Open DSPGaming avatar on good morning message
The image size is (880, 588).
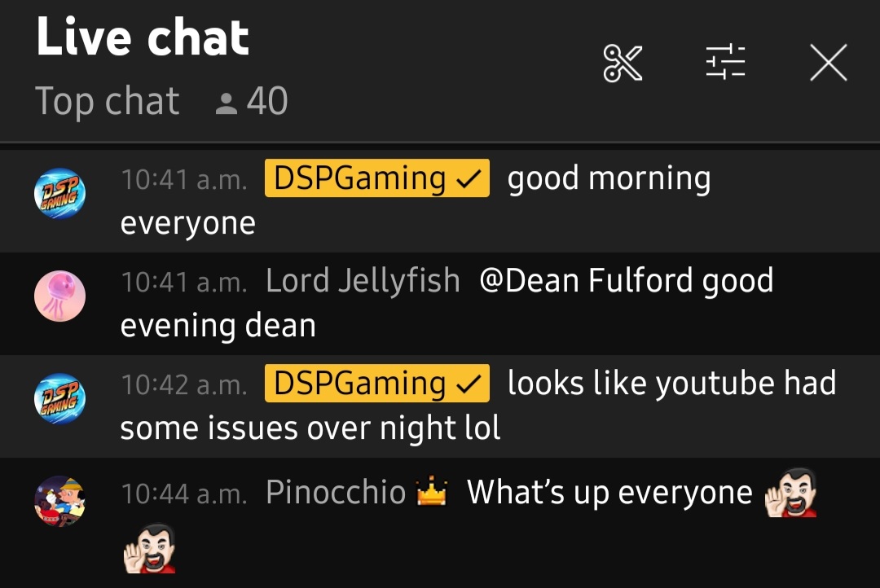click(x=60, y=193)
